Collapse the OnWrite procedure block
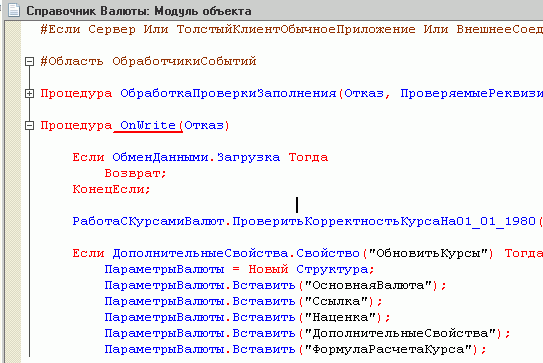Image resolution: width=543 pixels, height=363 pixels. coord(29,125)
